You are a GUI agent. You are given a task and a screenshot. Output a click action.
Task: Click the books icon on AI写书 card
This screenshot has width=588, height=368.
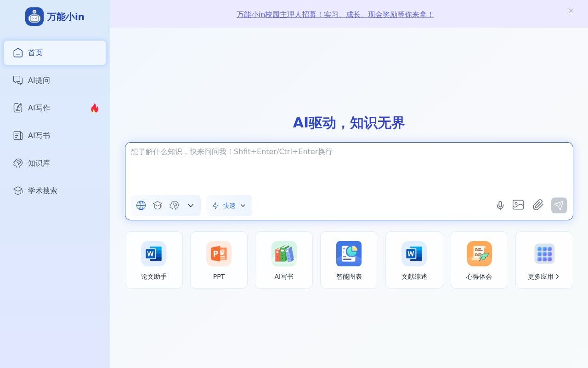coord(284,253)
